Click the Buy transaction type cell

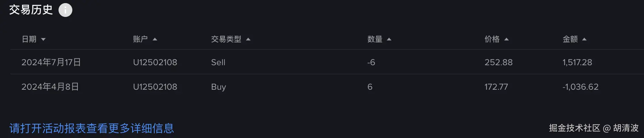[x=218, y=87]
